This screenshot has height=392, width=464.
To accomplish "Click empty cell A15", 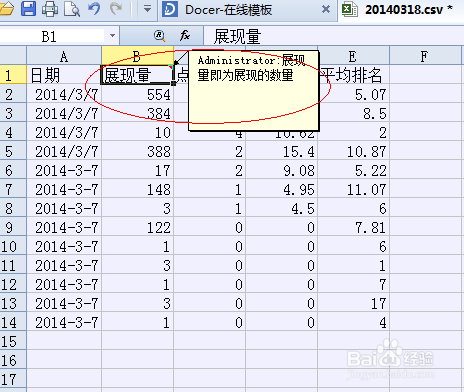I will pos(64,340).
